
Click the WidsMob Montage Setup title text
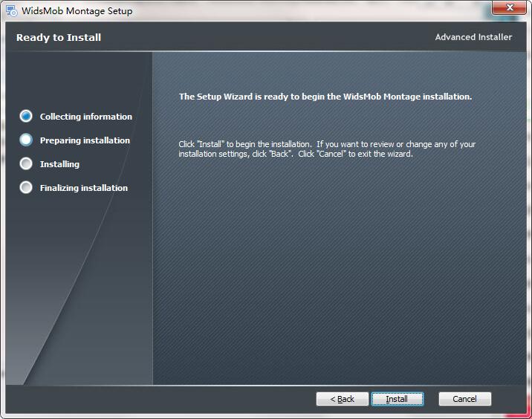[x=77, y=11]
